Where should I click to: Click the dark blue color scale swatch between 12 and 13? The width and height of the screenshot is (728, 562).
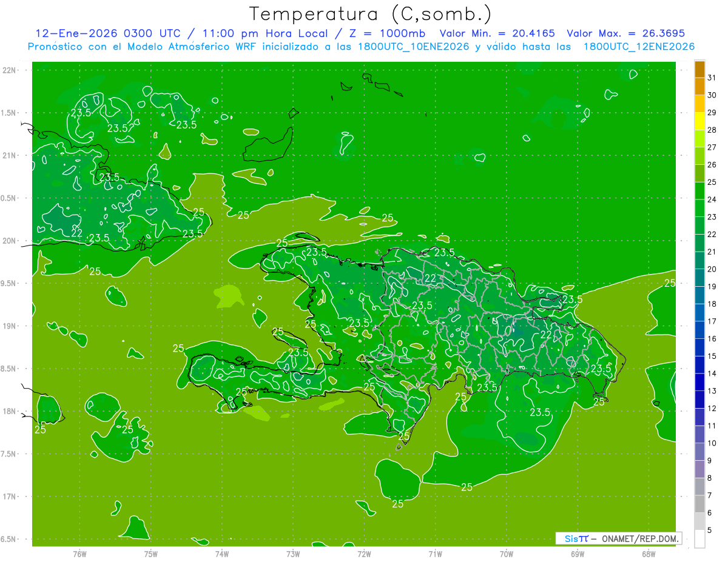(x=699, y=400)
